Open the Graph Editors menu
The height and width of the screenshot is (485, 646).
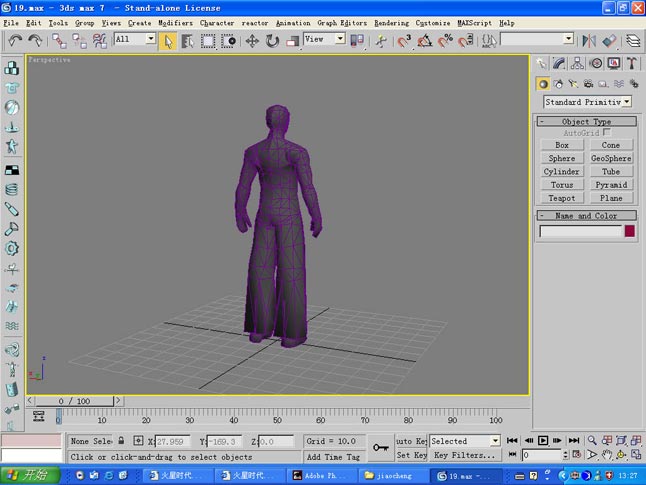342,23
